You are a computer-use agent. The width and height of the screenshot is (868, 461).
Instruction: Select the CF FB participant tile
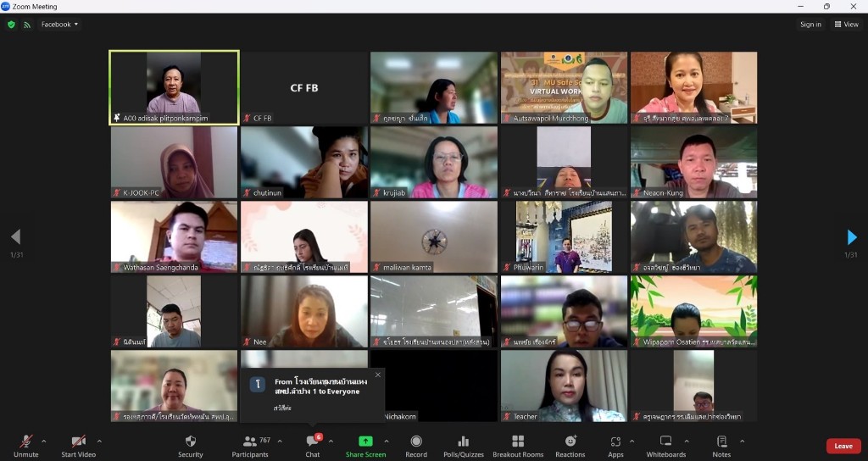pos(304,87)
